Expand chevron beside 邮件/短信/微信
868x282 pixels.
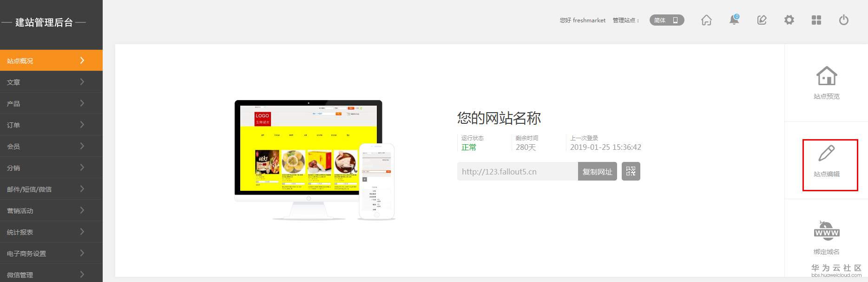(x=82, y=188)
